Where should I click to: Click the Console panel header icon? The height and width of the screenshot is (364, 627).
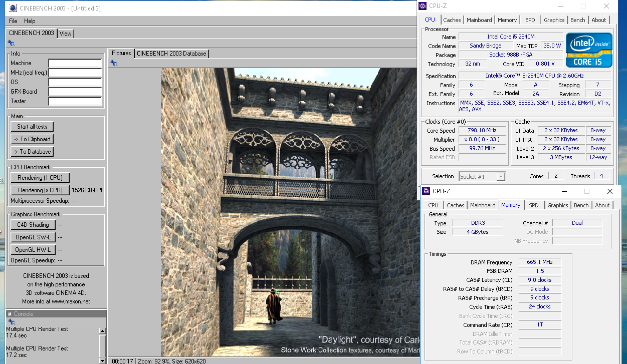pyautogui.click(x=10, y=314)
